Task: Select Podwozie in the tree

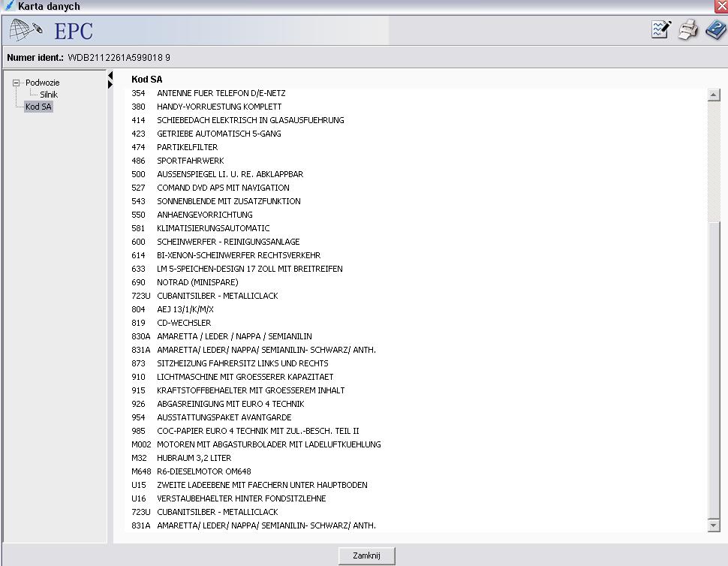Action: [x=42, y=83]
